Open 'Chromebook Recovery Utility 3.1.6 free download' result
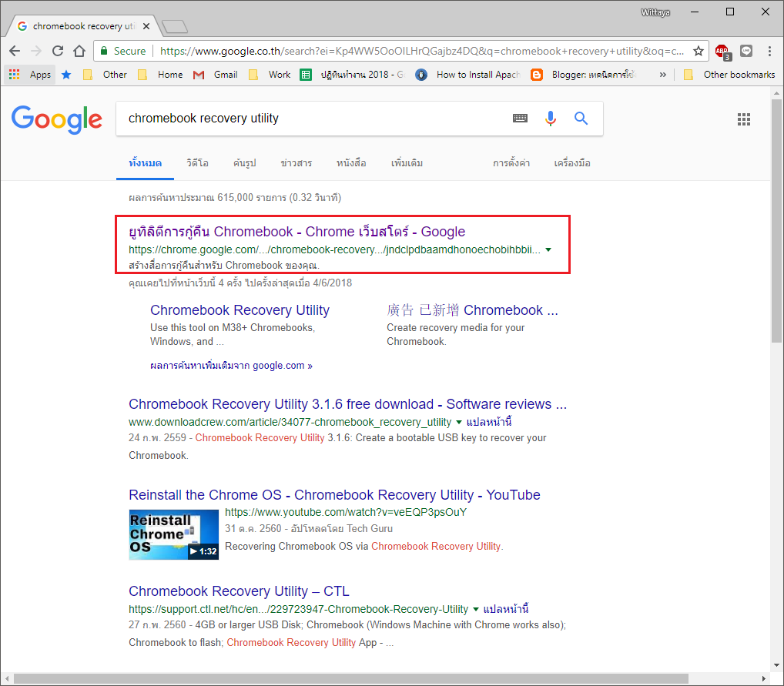This screenshot has width=784, height=686. 347,404
